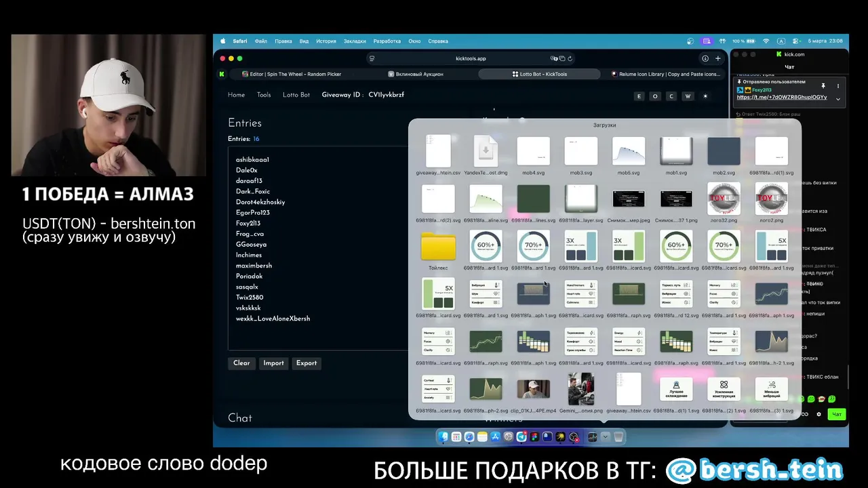The width and height of the screenshot is (868, 488).
Task: Open the Файл menu
Action: click(x=261, y=41)
